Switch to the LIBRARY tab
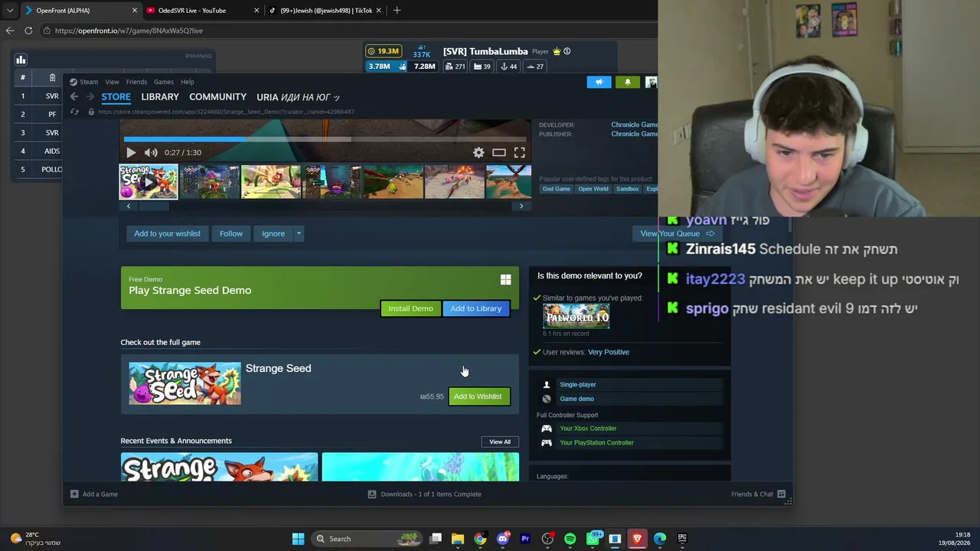This screenshot has width=980, height=551. pos(160,97)
